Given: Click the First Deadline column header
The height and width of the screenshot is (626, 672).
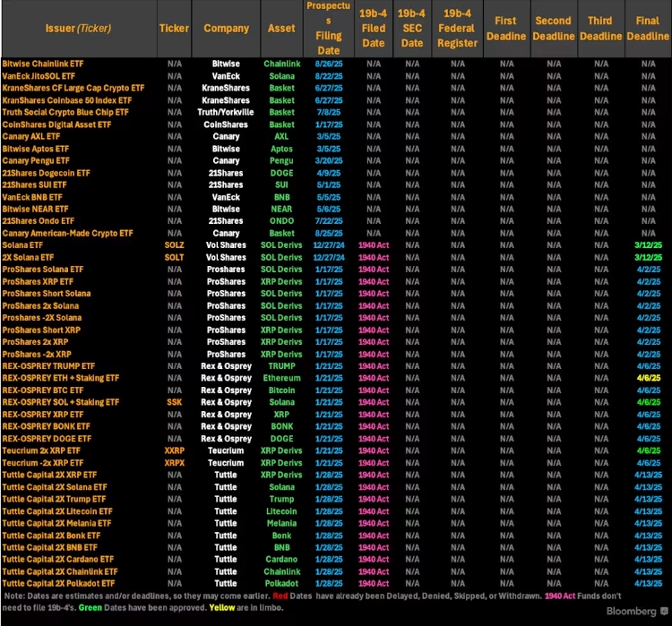Looking at the screenshot, I should point(506,28).
